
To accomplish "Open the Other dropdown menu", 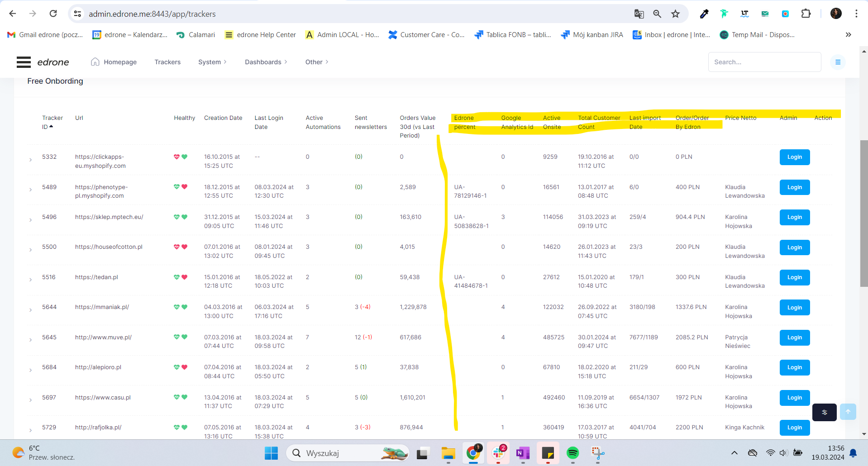I will (x=317, y=62).
